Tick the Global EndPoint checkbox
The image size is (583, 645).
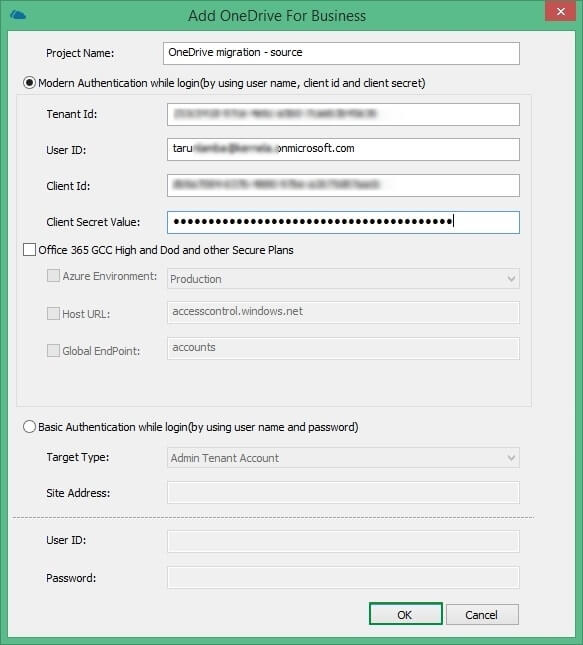[53, 350]
